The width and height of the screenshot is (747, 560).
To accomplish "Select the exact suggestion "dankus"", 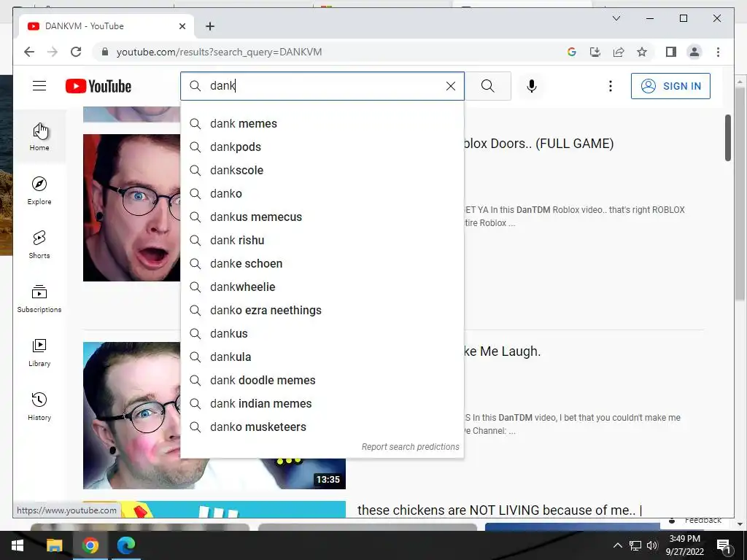I will [x=322, y=334].
